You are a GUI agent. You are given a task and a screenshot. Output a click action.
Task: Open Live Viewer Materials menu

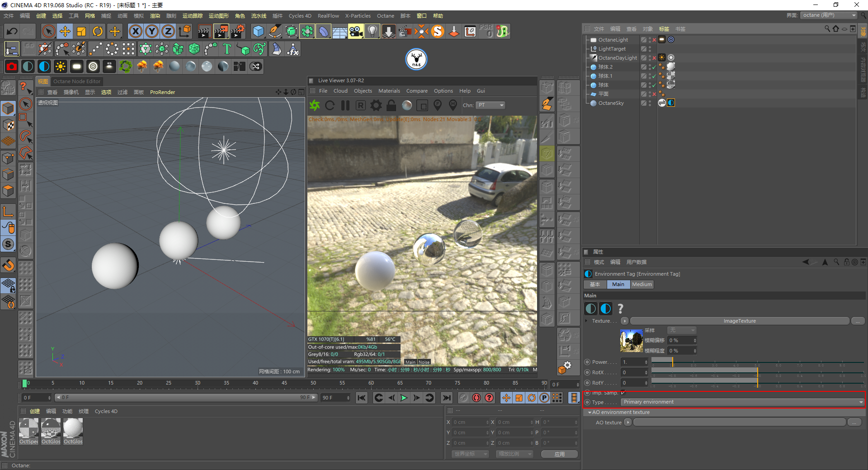coord(389,91)
